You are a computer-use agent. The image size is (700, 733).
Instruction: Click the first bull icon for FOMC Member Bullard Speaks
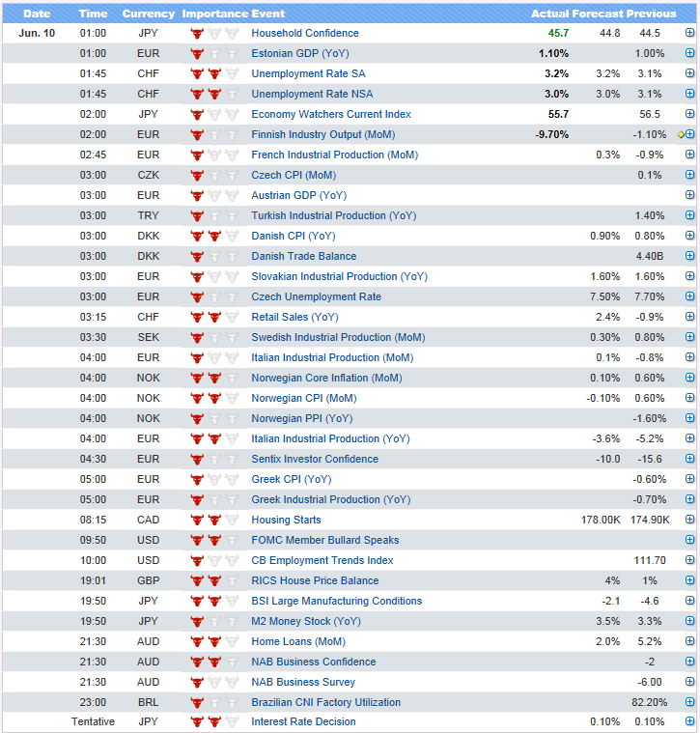pyautogui.click(x=197, y=540)
